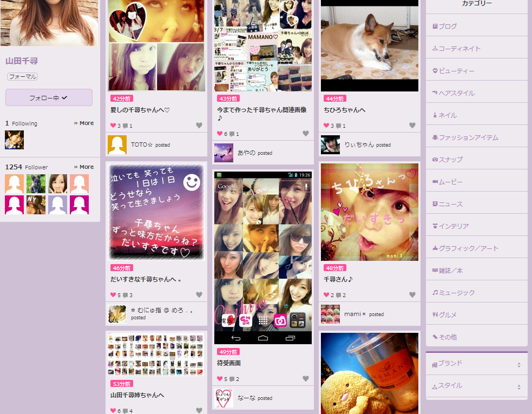Open the ブログ category
This screenshot has height=414, width=532.
pos(476,26)
